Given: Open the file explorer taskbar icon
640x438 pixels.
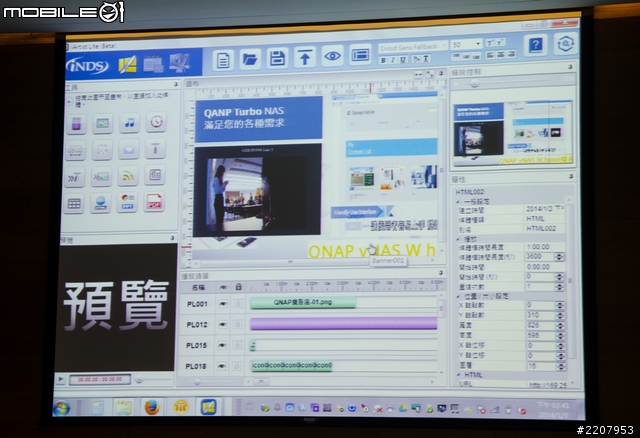Looking at the screenshot, I should pyautogui.click(x=123, y=407).
